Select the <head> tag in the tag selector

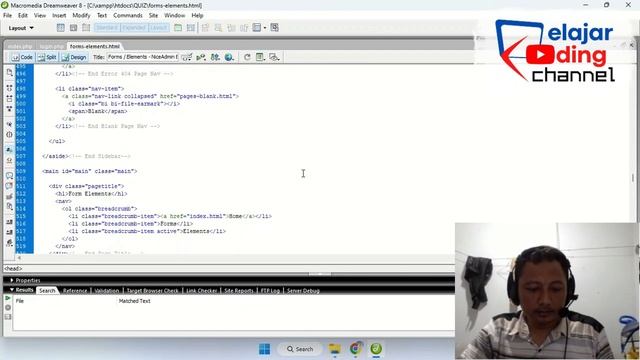pyautogui.click(x=13, y=269)
